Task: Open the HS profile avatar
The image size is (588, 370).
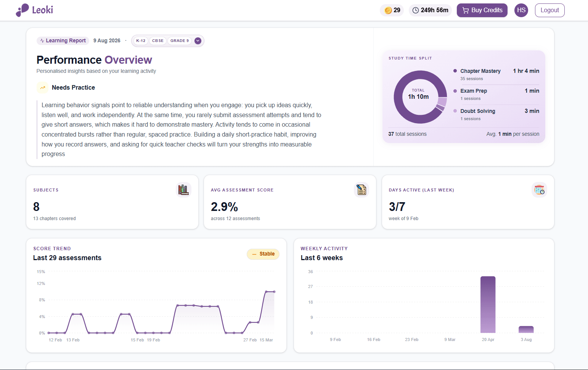Action: [521, 10]
